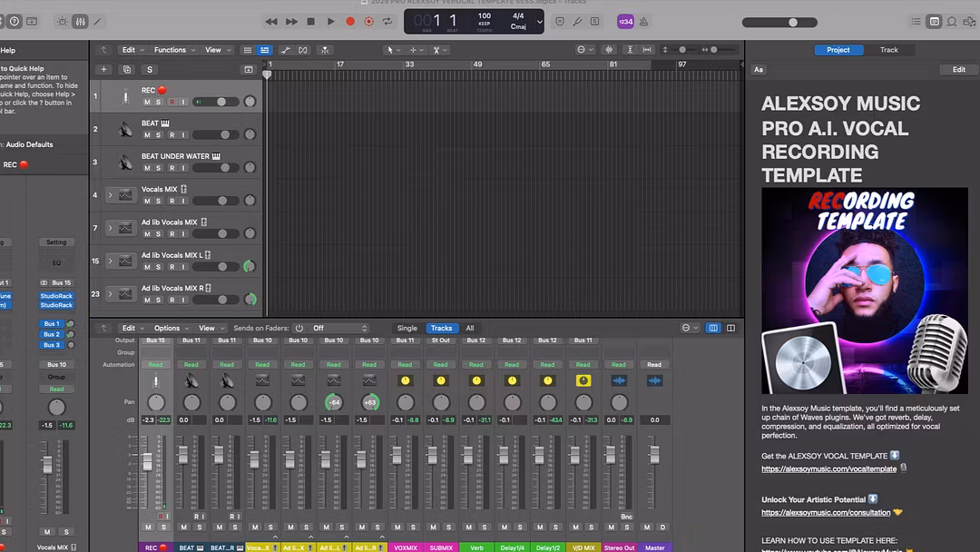Toggle the purple Count-in 1234 button

[x=625, y=22]
